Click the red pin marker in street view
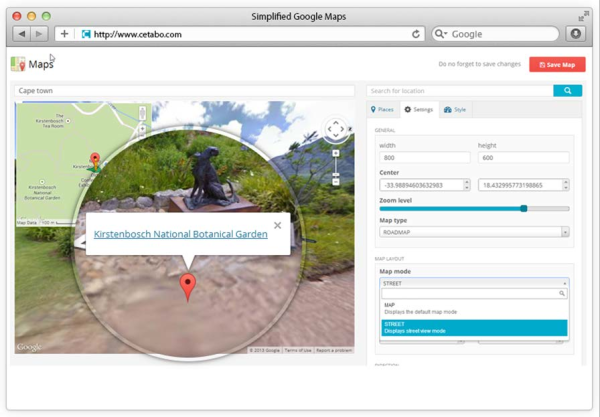Image resolution: width=600 pixels, height=417 pixels. (x=188, y=288)
